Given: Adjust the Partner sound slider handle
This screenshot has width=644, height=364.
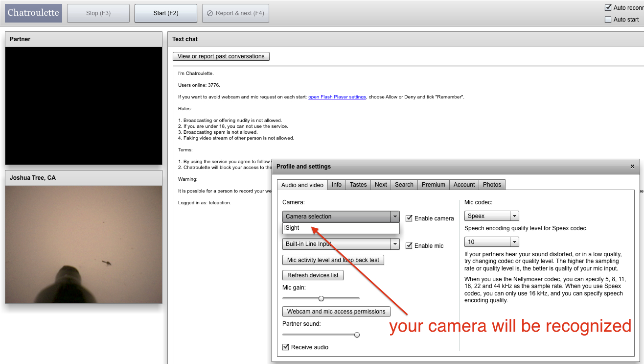Looking at the screenshot, I should pyautogui.click(x=357, y=335).
